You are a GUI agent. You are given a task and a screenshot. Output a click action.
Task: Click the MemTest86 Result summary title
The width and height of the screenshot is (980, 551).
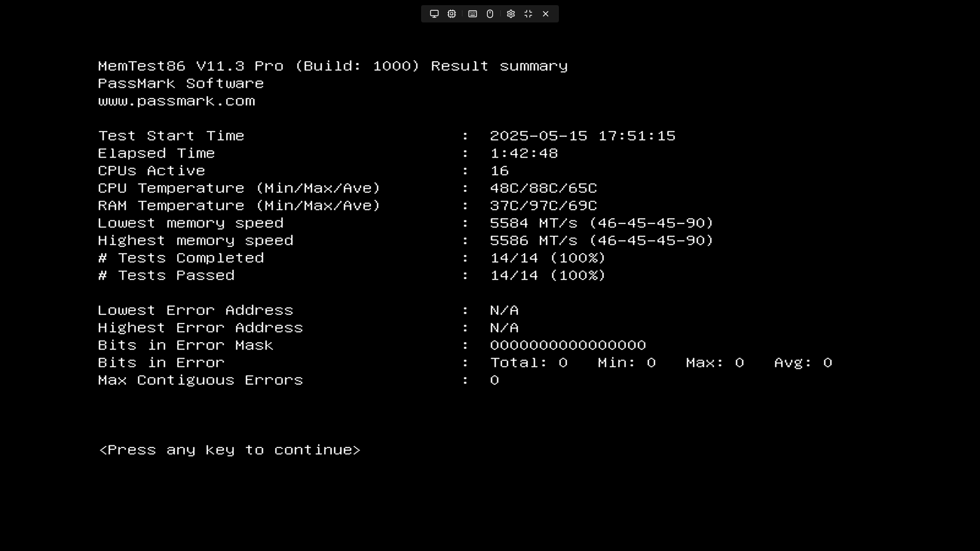click(333, 66)
